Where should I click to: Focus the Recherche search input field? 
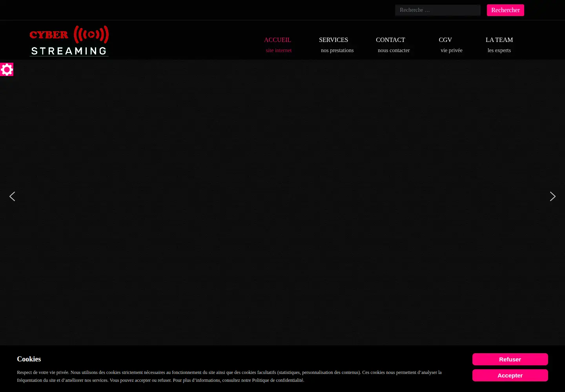438,10
